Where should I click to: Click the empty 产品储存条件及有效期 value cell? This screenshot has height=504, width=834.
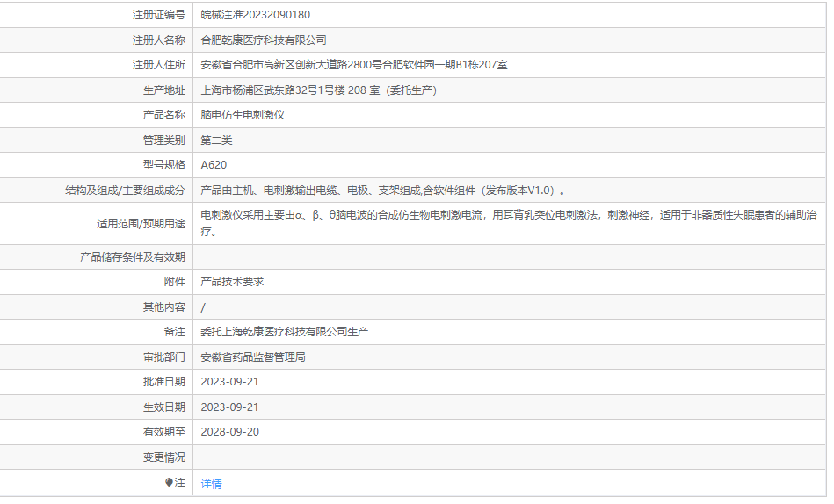point(509,256)
